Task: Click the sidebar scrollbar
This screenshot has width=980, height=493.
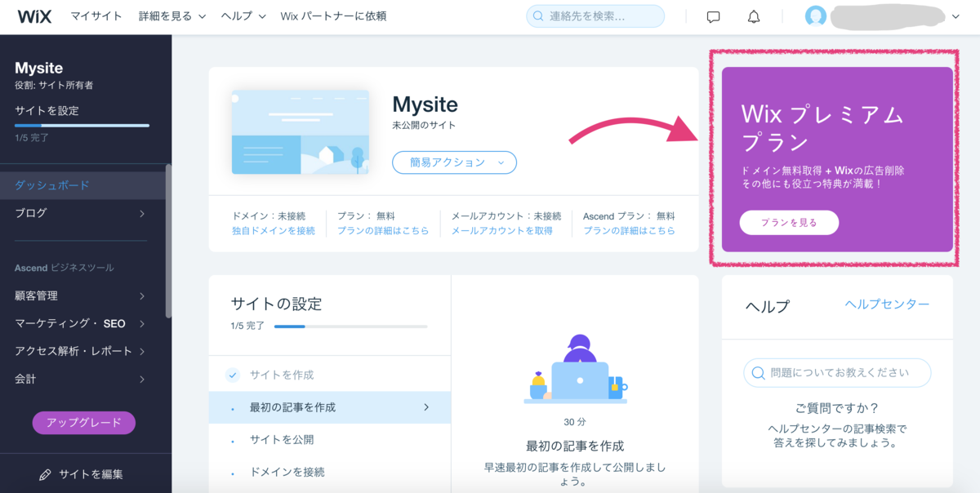Action: point(168,241)
